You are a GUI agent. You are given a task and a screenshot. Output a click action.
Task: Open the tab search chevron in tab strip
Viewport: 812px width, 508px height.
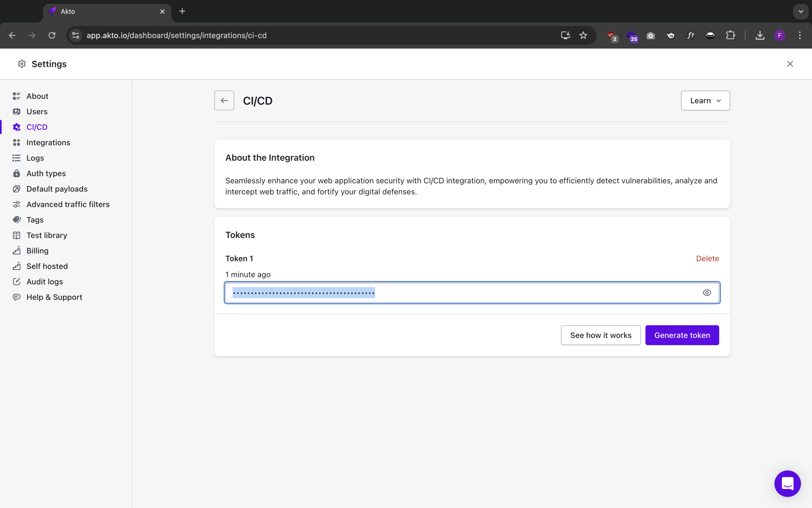click(x=801, y=11)
